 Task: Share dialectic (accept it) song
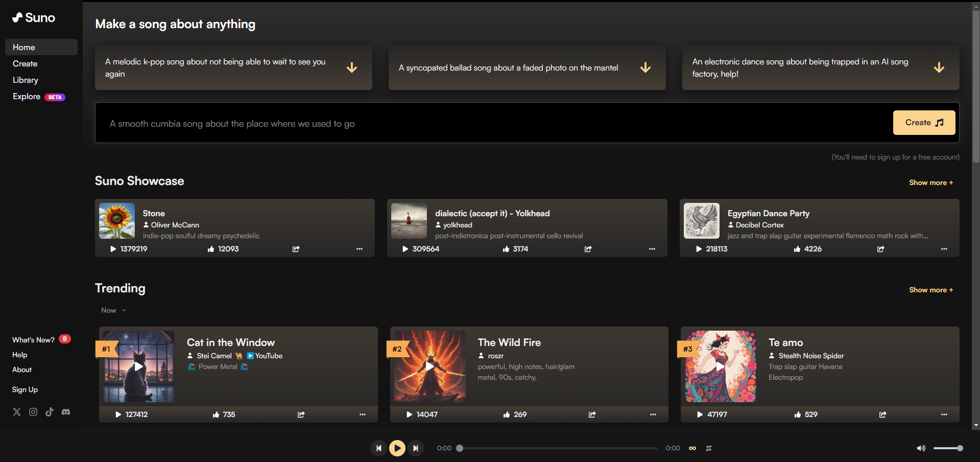pyautogui.click(x=588, y=249)
